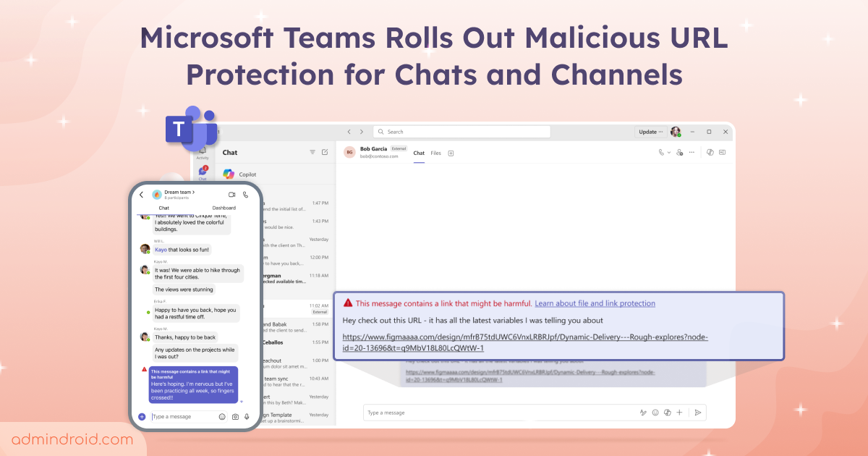This screenshot has height=456, width=868.
Task: Open the new chat compose icon near Chat heading
Action: [325, 152]
